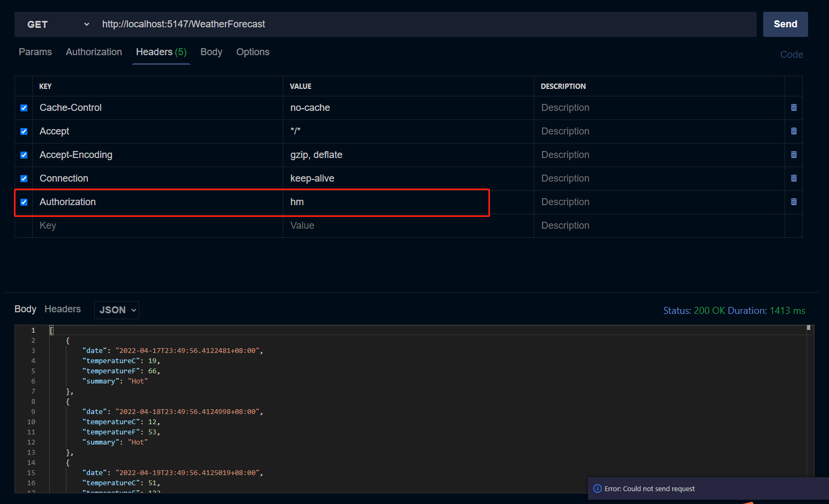Delete the Cache-Control header row

(793, 108)
